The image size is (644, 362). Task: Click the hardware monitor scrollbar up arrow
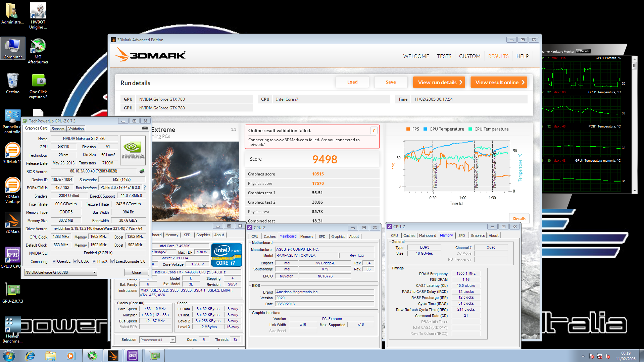click(x=634, y=59)
